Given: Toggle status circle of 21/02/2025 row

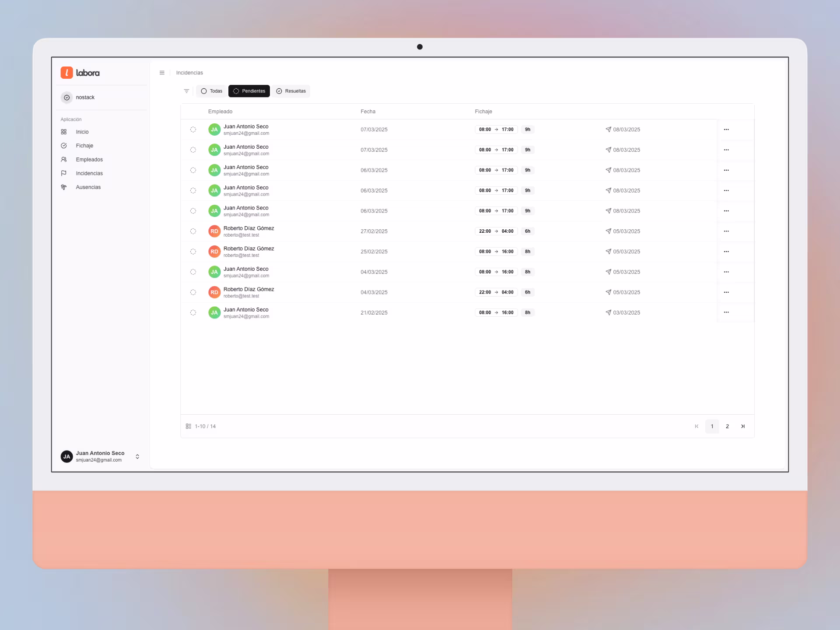Looking at the screenshot, I should coord(193,313).
